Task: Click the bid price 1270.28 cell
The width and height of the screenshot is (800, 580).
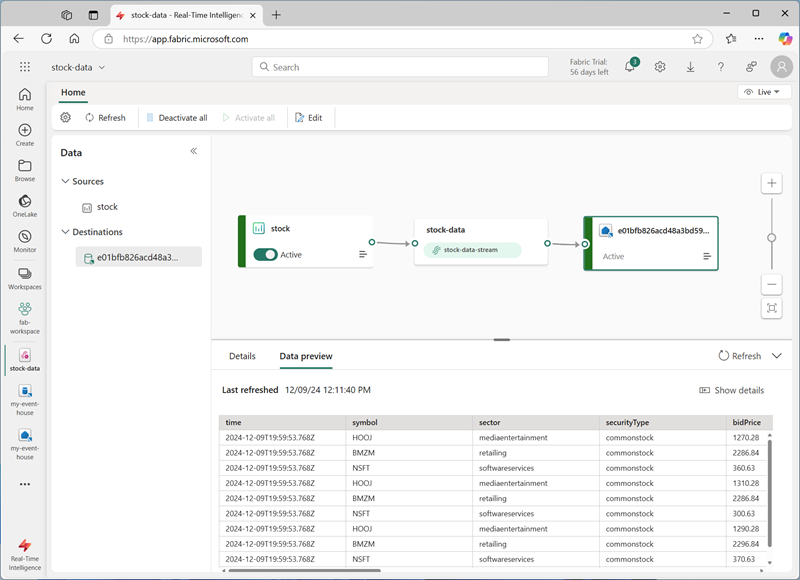Action: (x=745, y=438)
